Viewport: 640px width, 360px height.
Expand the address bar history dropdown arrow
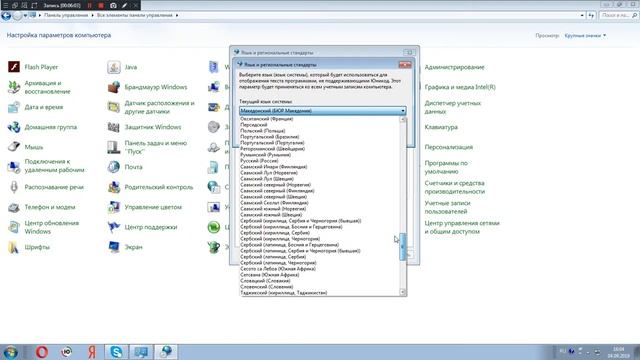(x=582, y=16)
